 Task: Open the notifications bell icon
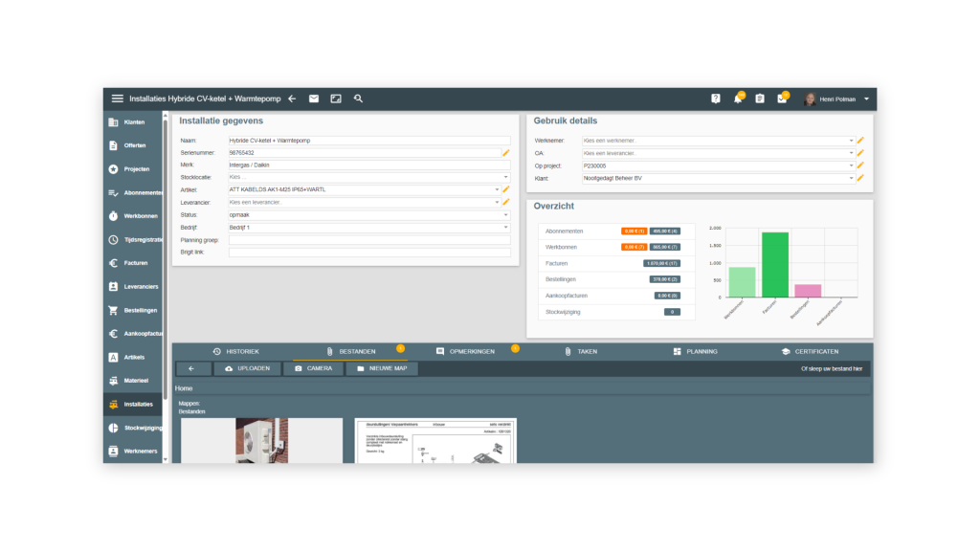pos(738,99)
